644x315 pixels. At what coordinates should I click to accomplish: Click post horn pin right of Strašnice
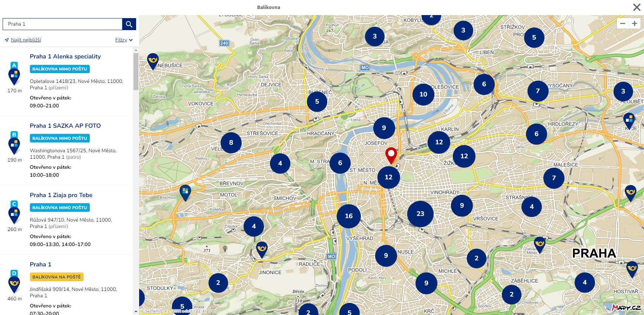(631, 193)
